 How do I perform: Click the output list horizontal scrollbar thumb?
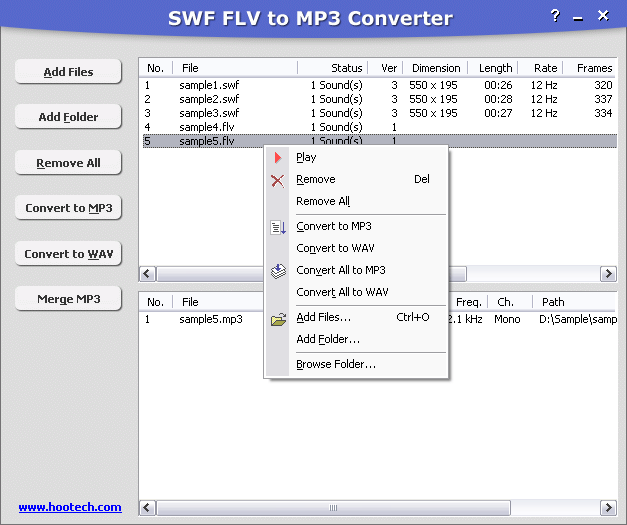(x=333, y=508)
